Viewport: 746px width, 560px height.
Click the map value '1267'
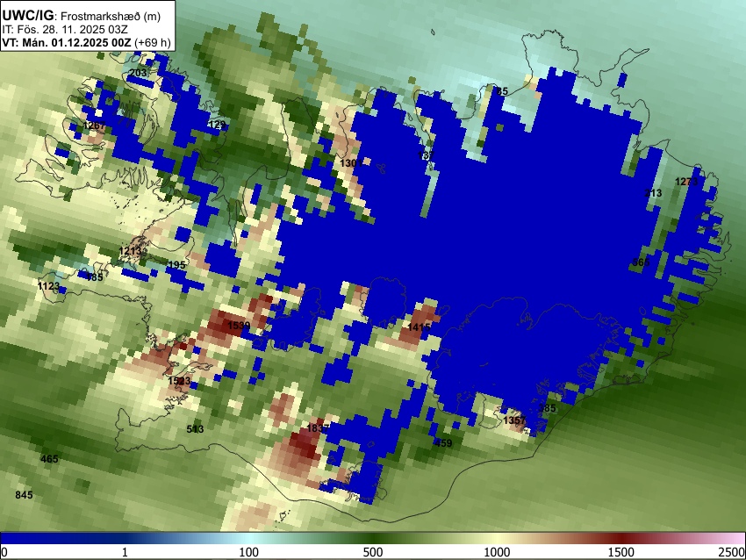pos(94,126)
